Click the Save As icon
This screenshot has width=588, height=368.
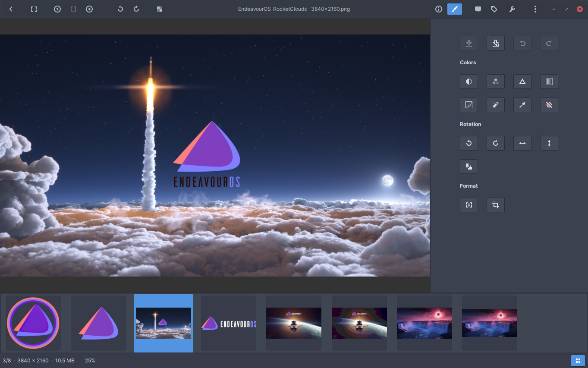pyautogui.click(x=496, y=43)
